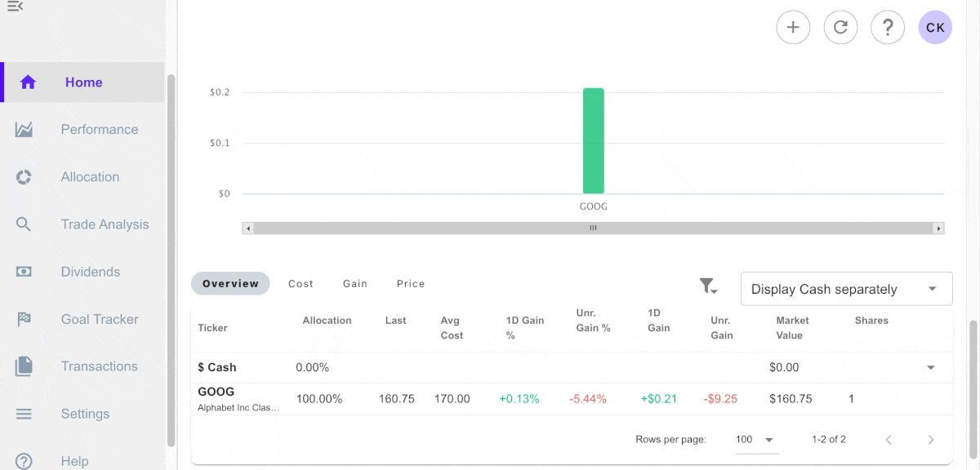Click the chart horizontal scrollbar
Image resolution: width=980 pixels, height=470 pixels.
592,228
